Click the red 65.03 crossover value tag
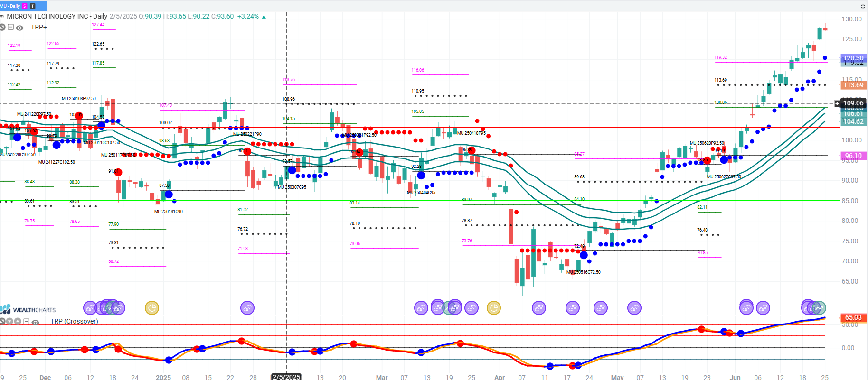Viewport: 868px width, 380px height. click(853, 317)
